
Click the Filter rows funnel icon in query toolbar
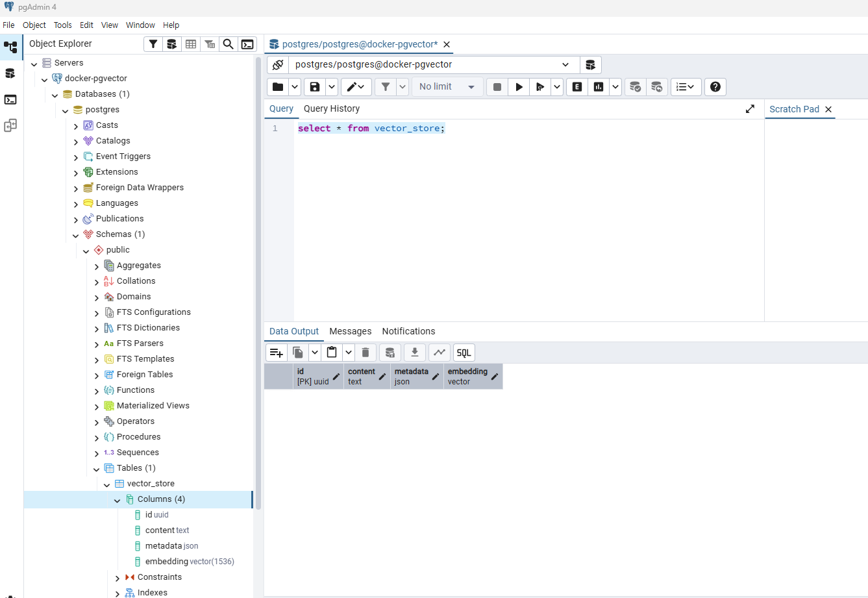386,87
